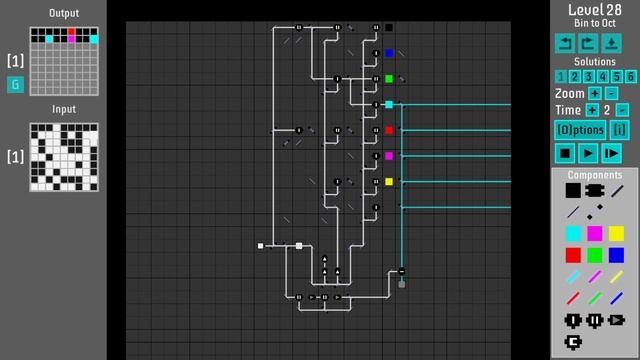This screenshot has width=640, height=360.
Task: Select the blue wire component
Action: 616,298
